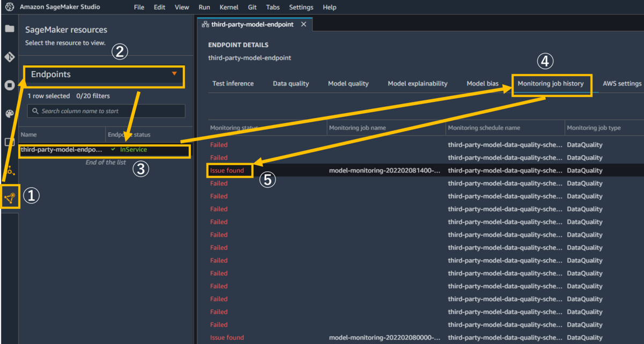Click the 1 row selected text

click(49, 96)
